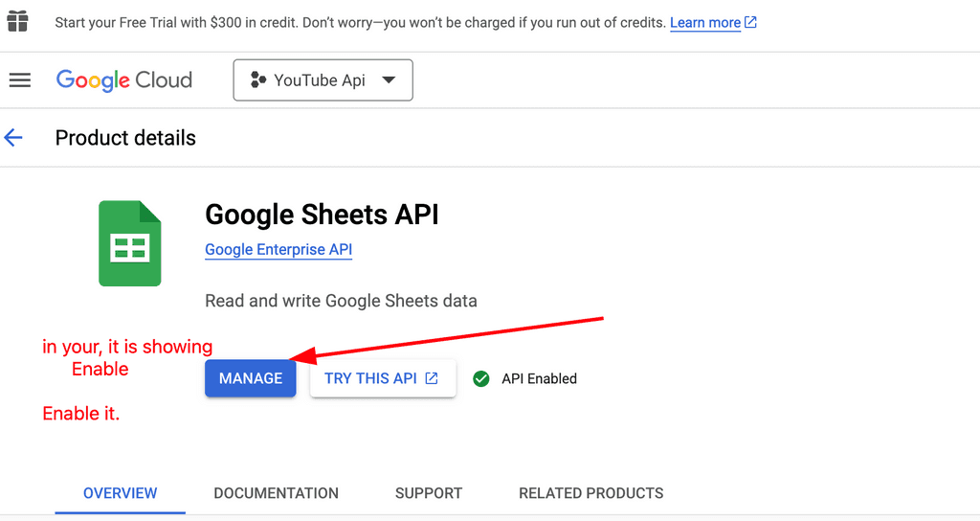Click the green Google Sheets product icon
The height and width of the screenshot is (521, 980).
point(130,243)
